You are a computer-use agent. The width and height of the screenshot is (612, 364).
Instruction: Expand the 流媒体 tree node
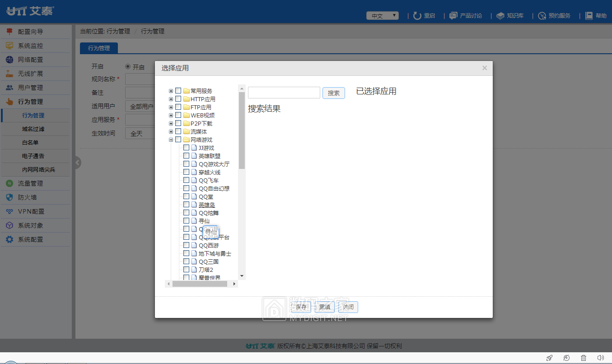pos(171,131)
